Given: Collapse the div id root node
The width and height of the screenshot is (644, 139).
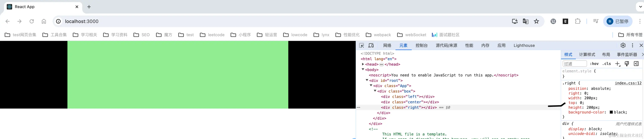Looking at the screenshot, I should click(367, 80).
